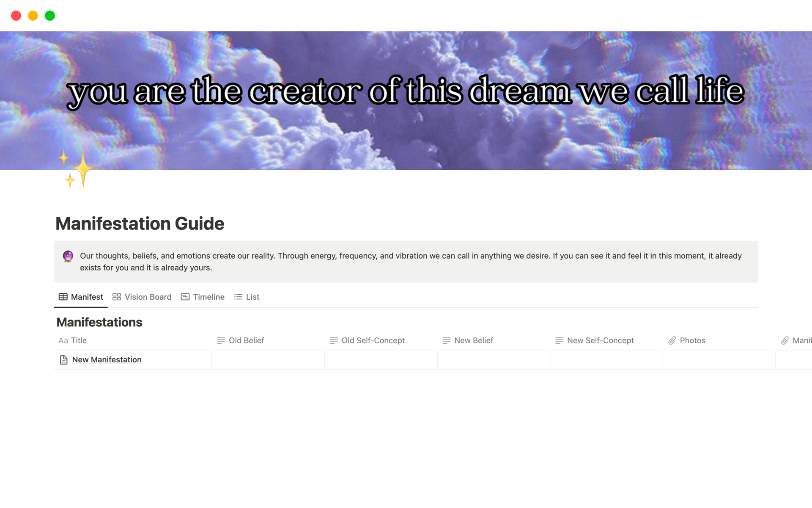Click the Vision Board gallery icon

coord(116,297)
